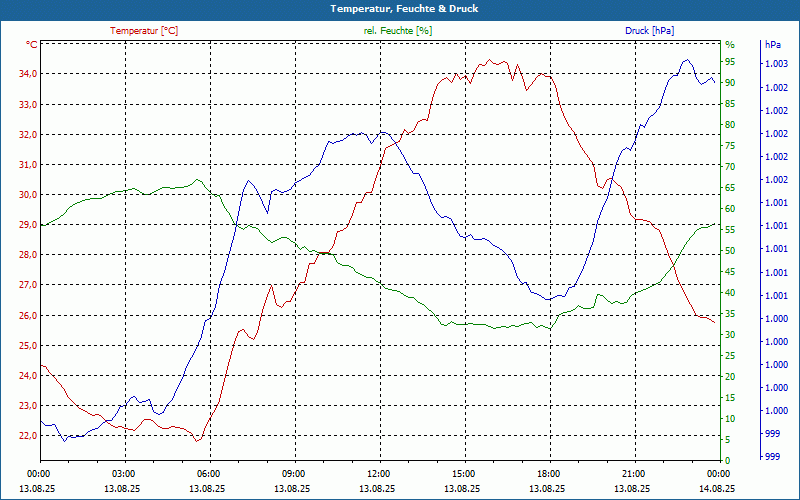Click the 32,0 temperature axis label
This screenshot has height=500, width=800.
pos(29,135)
